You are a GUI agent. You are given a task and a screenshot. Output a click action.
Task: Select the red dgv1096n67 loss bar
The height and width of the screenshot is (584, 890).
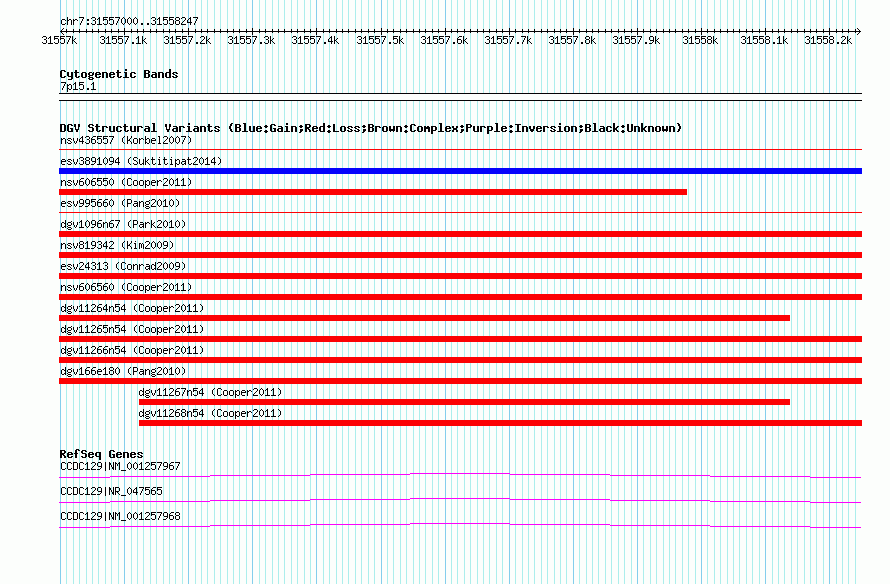click(460, 234)
